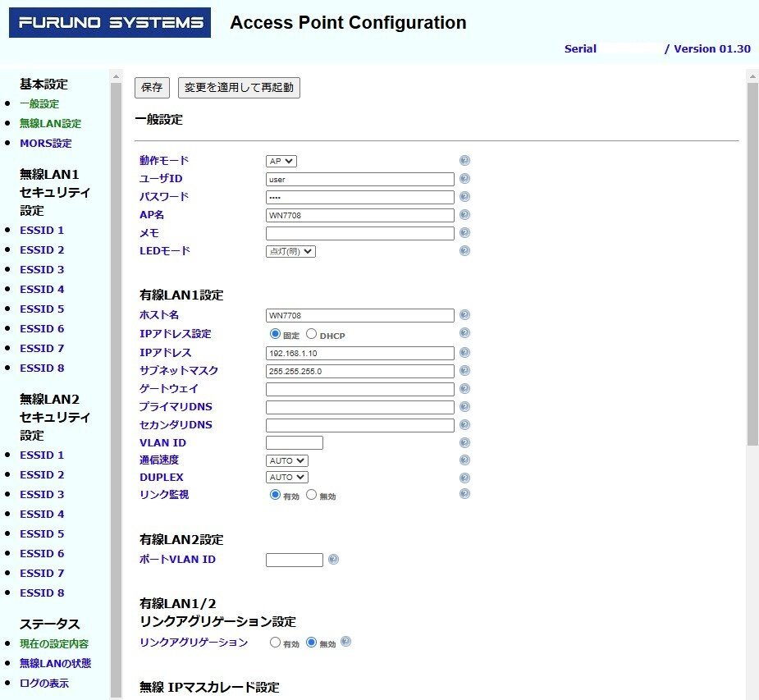Open MORS設定 in the sidebar
759x700 pixels.
point(46,144)
